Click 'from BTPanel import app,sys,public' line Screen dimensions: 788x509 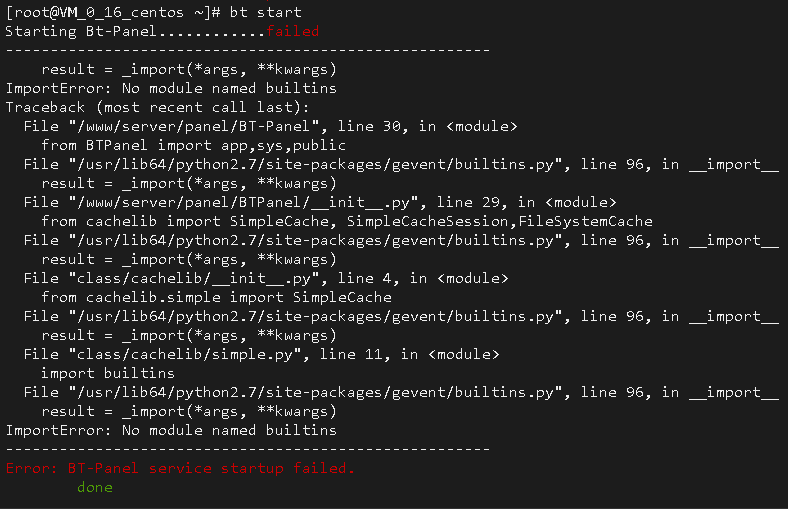(x=193, y=145)
